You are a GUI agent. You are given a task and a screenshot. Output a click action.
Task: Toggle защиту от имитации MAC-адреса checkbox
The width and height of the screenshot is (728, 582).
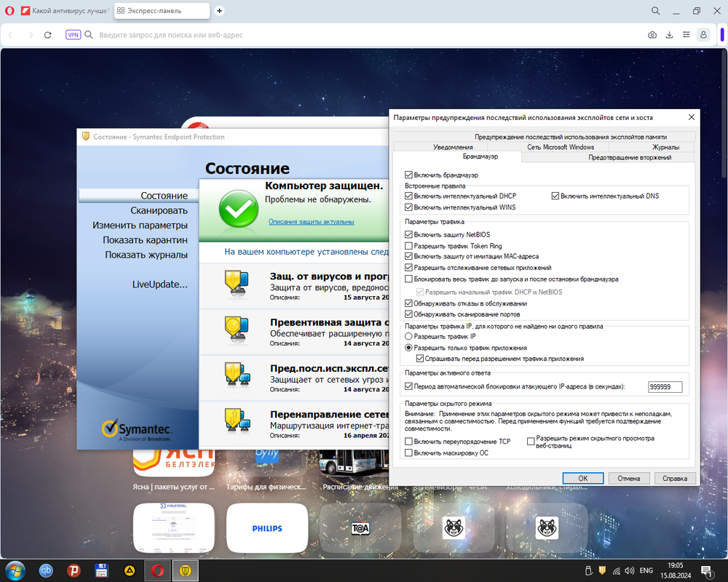(x=408, y=256)
